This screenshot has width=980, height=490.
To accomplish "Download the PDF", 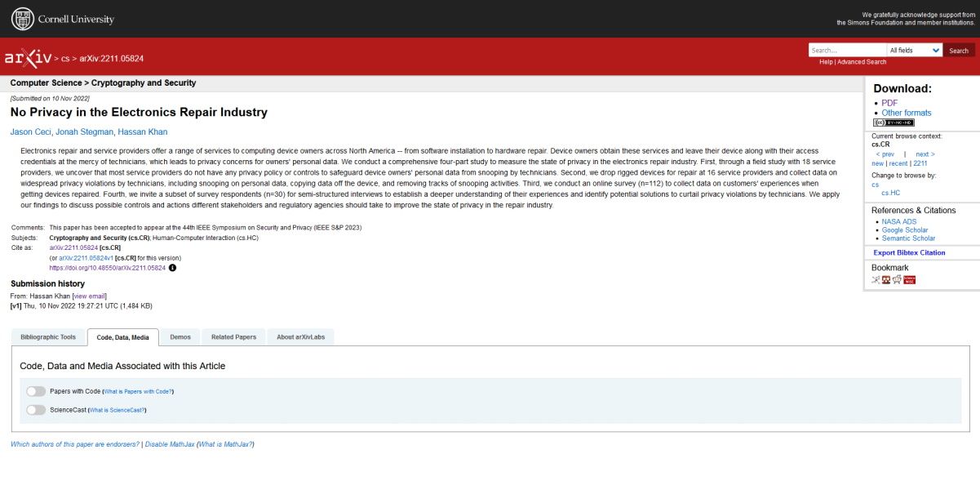I will tap(889, 103).
